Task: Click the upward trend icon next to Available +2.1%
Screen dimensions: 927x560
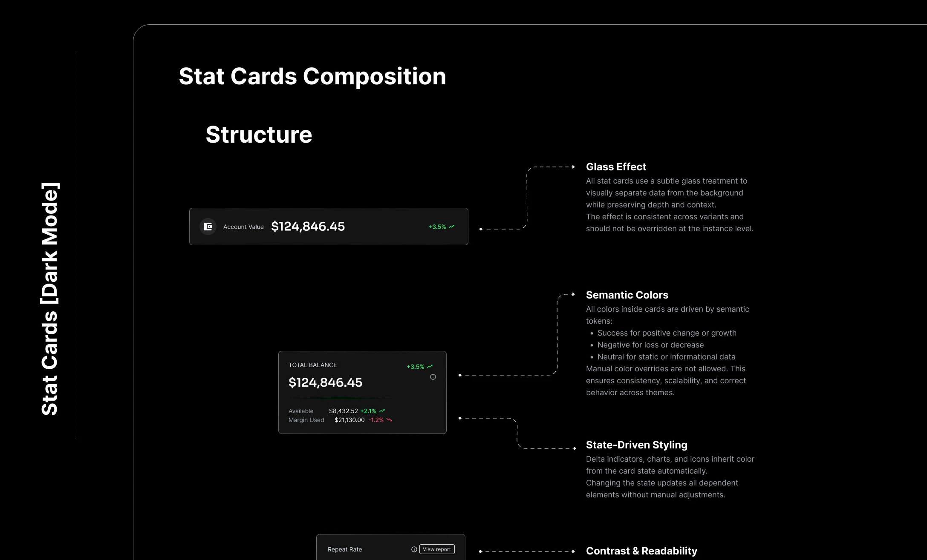Action: [x=382, y=411]
